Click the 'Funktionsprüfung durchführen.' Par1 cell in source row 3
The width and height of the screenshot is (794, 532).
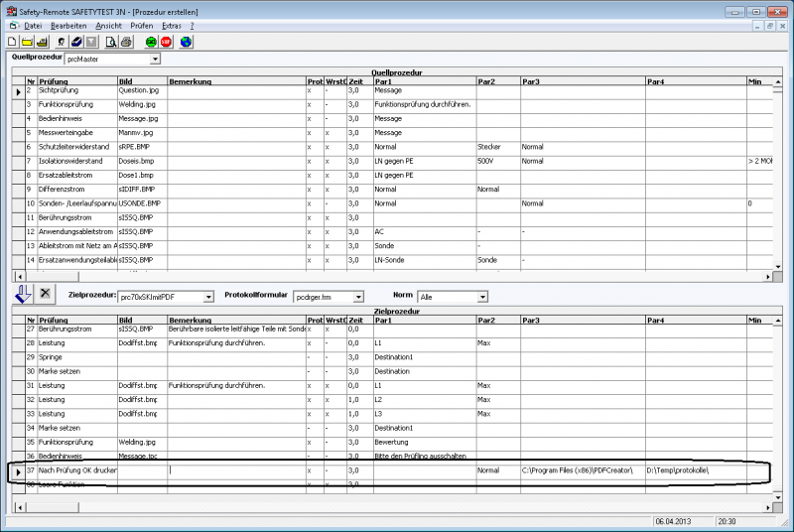click(x=425, y=105)
